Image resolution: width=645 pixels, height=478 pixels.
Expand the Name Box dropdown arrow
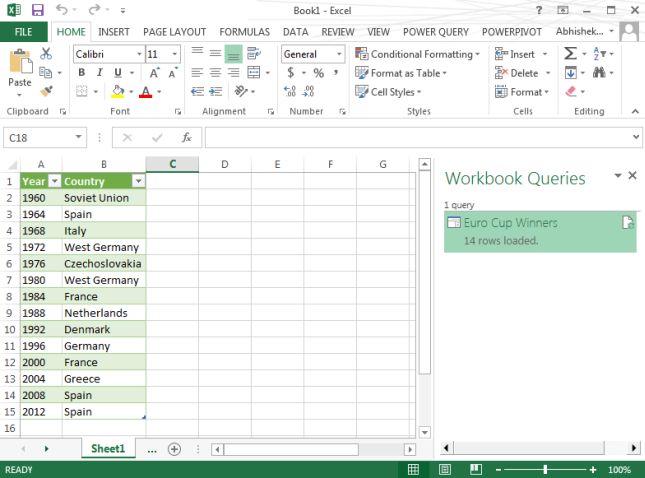pyautogui.click(x=78, y=137)
